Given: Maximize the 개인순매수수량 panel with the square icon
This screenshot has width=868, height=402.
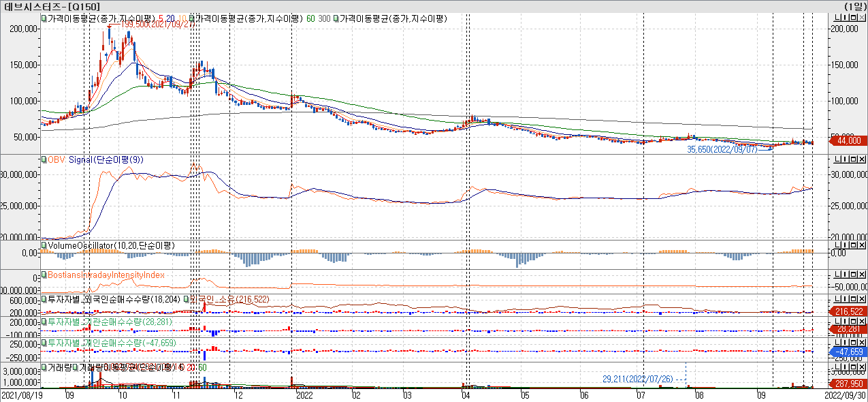Looking at the screenshot, I should pyautogui.click(x=853, y=342).
